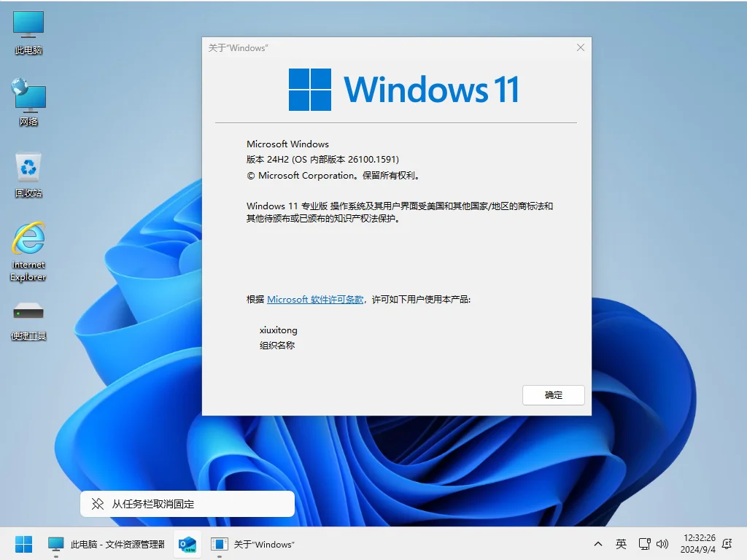Click the 确定 button
Image resolution: width=747 pixels, height=560 pixels.
(553, 394)
